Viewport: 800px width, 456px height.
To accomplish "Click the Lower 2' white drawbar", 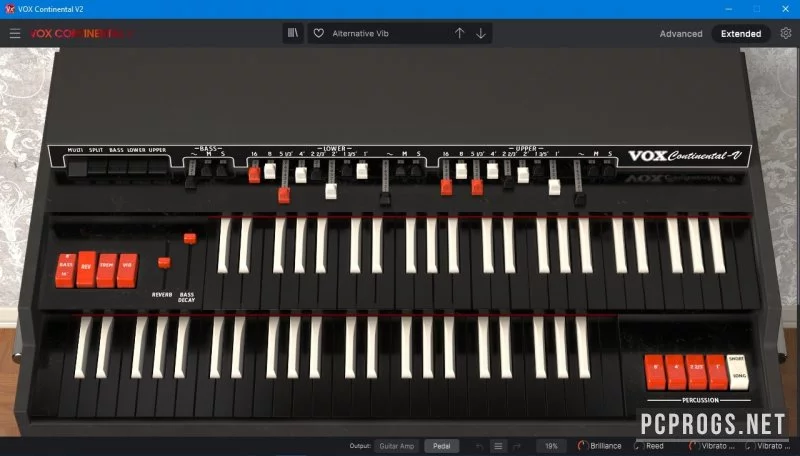I will (331, 191).
